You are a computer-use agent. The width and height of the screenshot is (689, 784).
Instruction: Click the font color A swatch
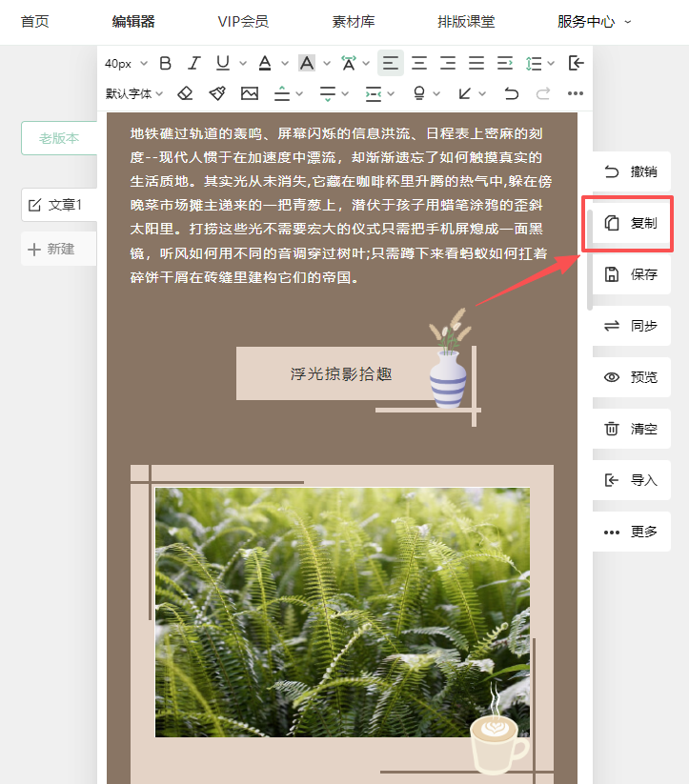pos(265,63)
